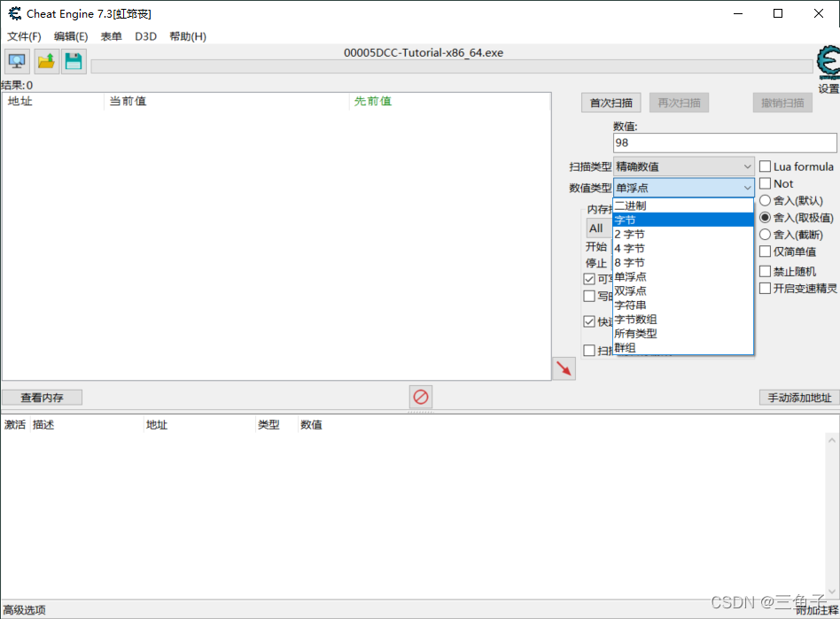Select 二进制 in the value type list

point(683,205)
